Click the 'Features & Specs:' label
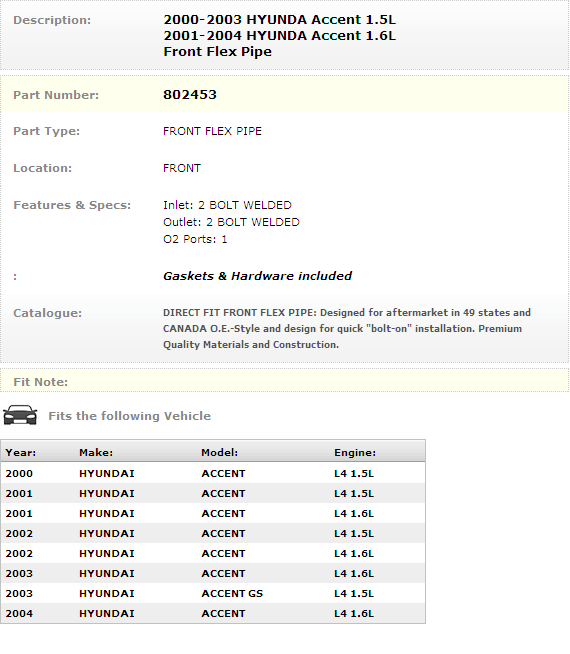This screenshot has width=570, height=654. click(x=72, y=205)
